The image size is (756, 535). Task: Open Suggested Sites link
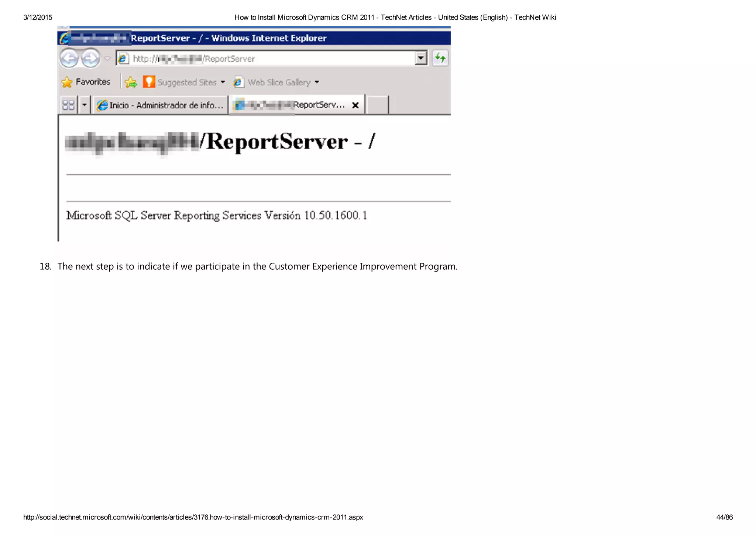(187, 82)
